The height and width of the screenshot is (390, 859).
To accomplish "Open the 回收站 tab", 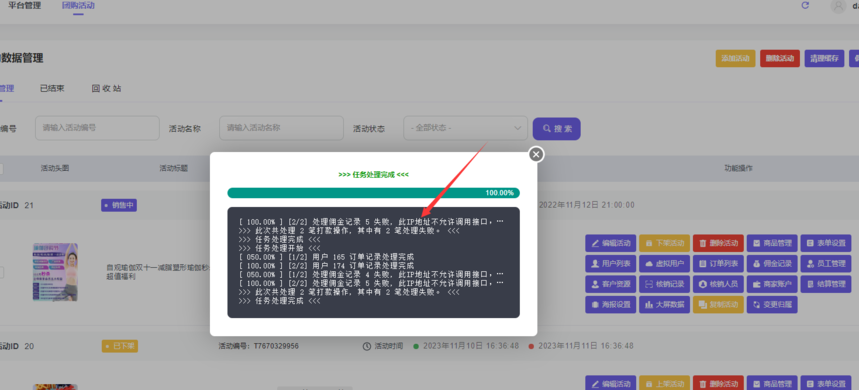I will coord(106,88).
